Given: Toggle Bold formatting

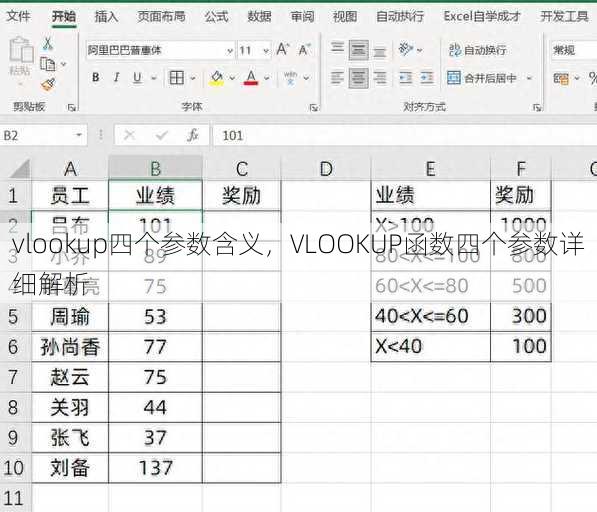Looking at the screenshot, I should pyautogui.click(x=96, y=78).
